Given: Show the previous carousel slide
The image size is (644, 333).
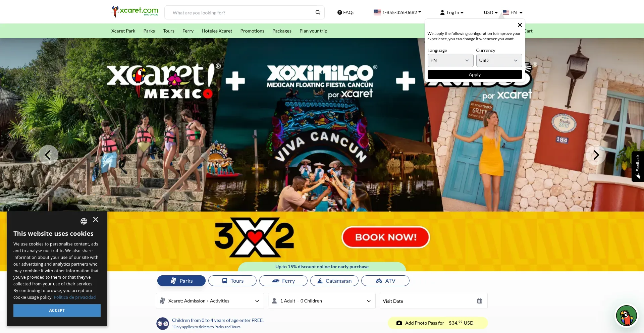Looking at the screenshot, I should click(x=48, y=155).
